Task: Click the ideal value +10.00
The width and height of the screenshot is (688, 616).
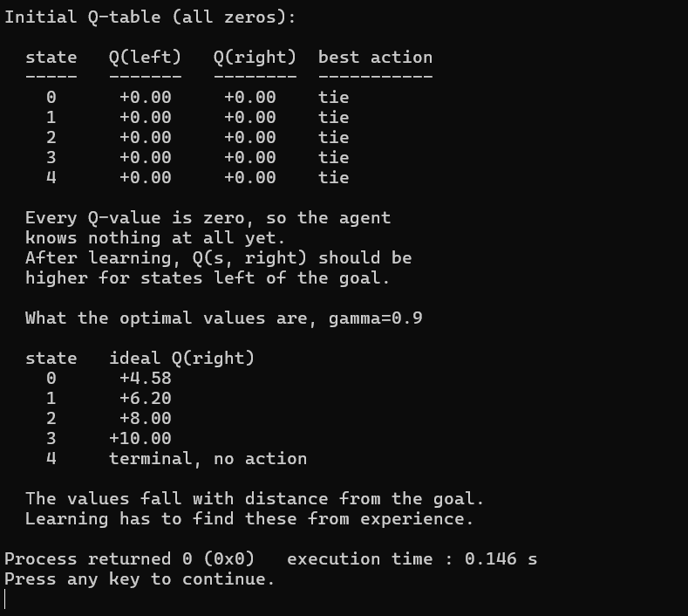Action: click(140, 438)
